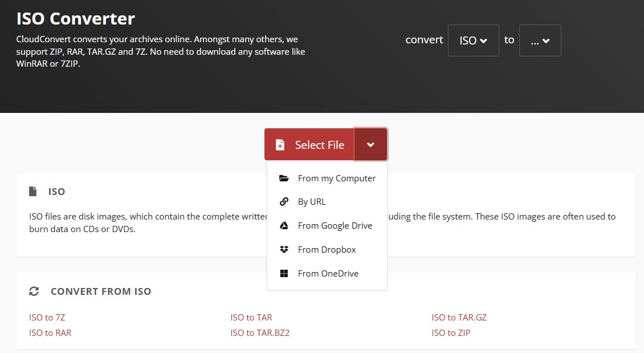The height and width of the screenshot is (353, 644).
Task: Click the link icon beside By URL
Action: (x=284, y=201)
